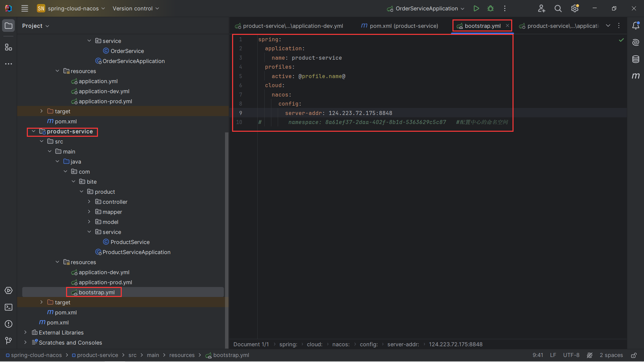
Task: Click caret position 9:41
Action: tap(538, 355)
